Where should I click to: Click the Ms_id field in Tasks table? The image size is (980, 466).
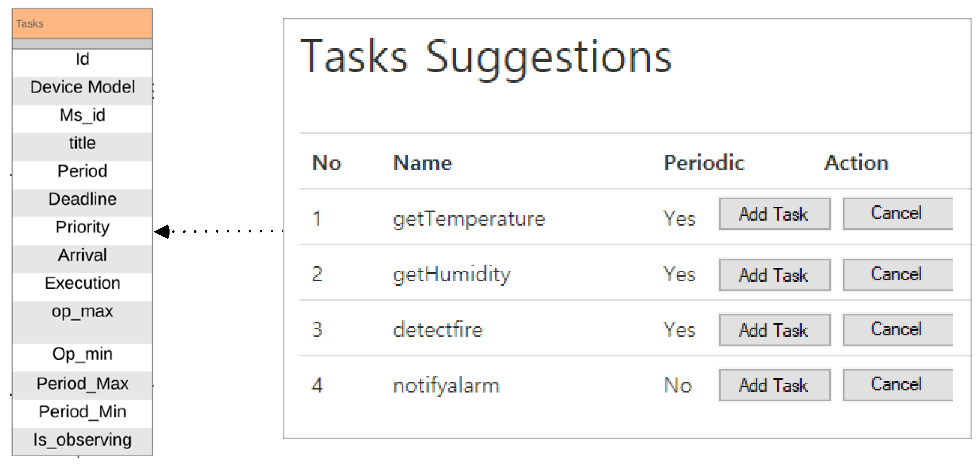click(82, 115)
